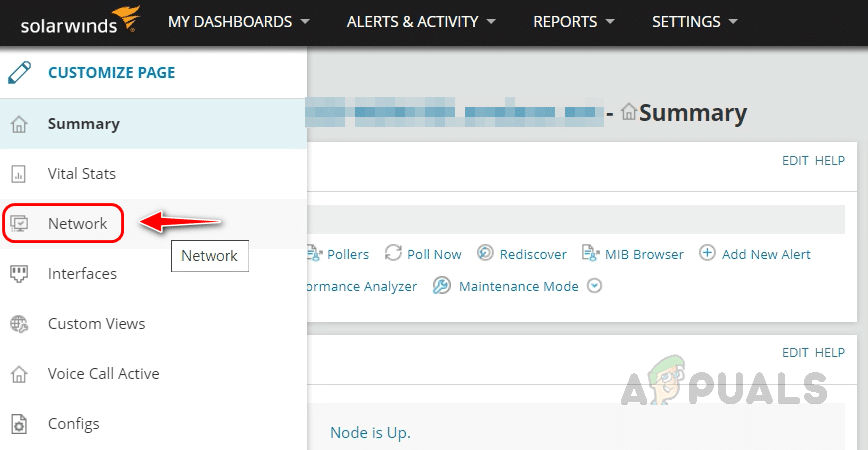868x450 pixels.
Task: Click the Customize Page pencil icon
Action: coord(19,73)
